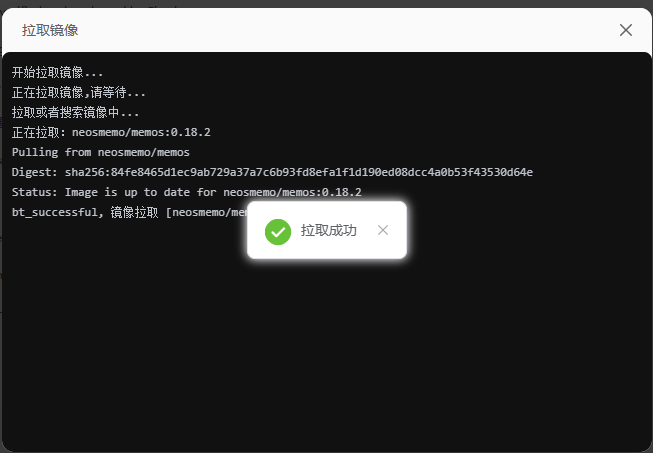Click the 开始拉取镜像 log line

(x=57, y=73)
